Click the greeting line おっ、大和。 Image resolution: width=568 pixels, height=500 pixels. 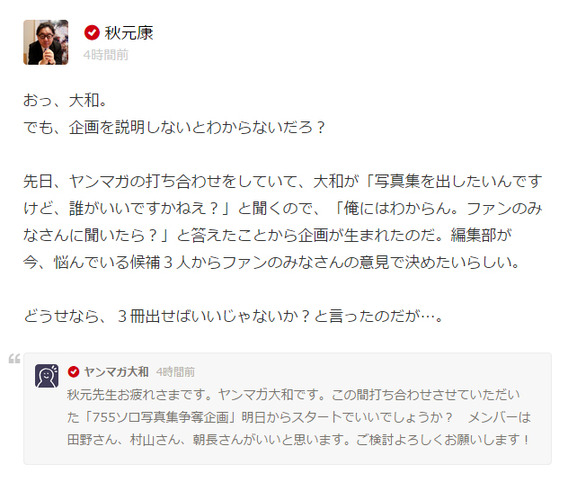[65, 100]
